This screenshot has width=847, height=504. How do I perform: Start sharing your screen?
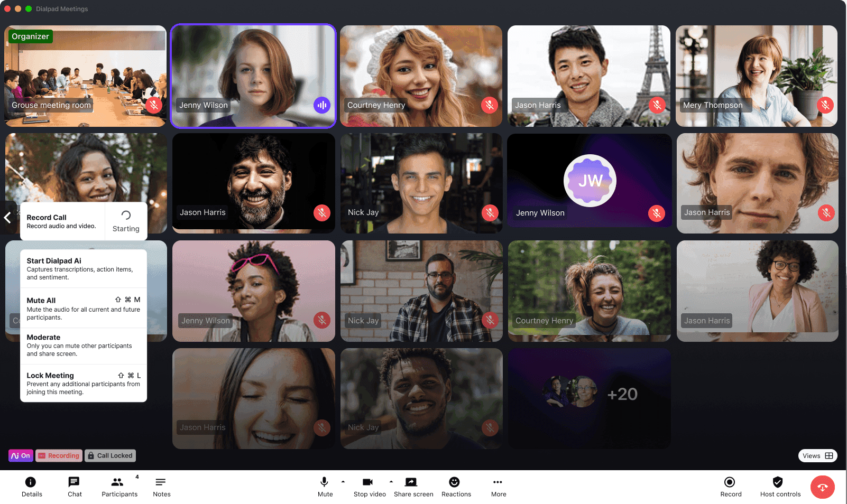pos(412,486)
